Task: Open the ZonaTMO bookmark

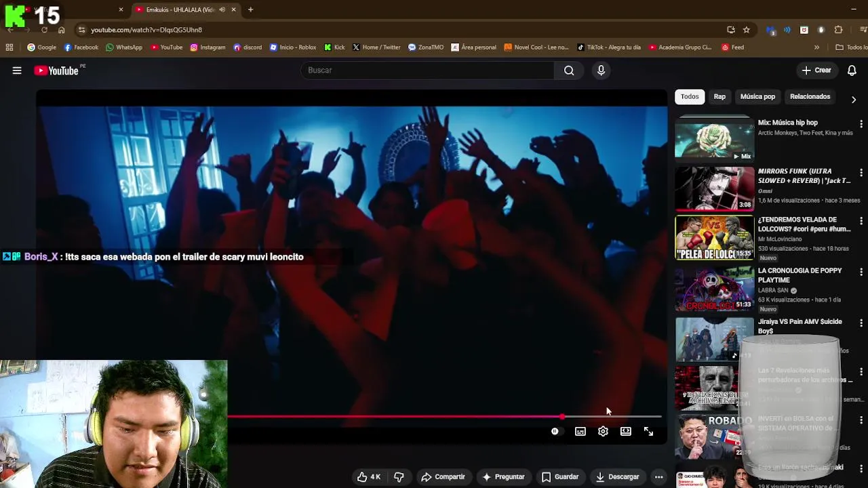Action: 426,47
